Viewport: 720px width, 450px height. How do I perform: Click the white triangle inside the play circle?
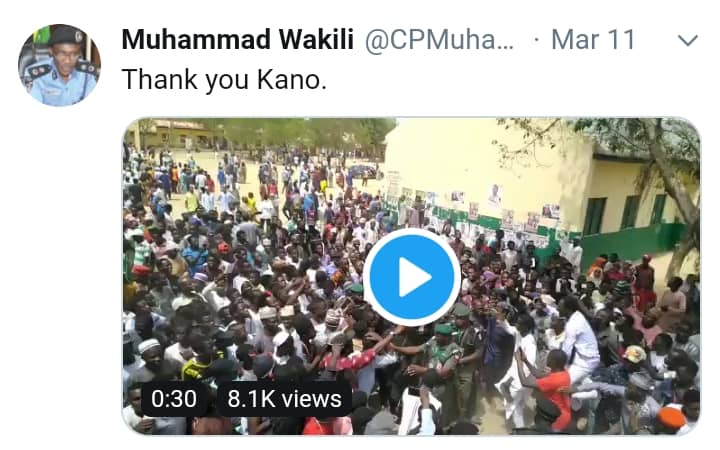click(414, 277)
